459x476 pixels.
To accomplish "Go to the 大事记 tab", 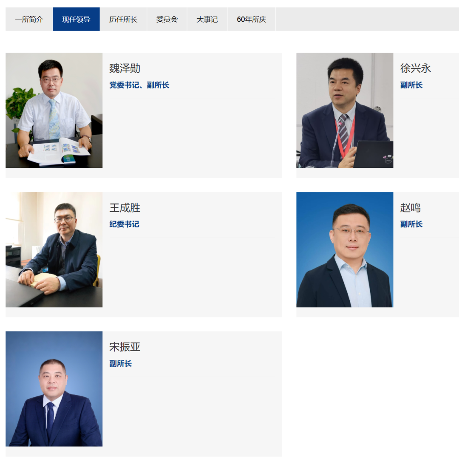I will (x=207, y=20).
